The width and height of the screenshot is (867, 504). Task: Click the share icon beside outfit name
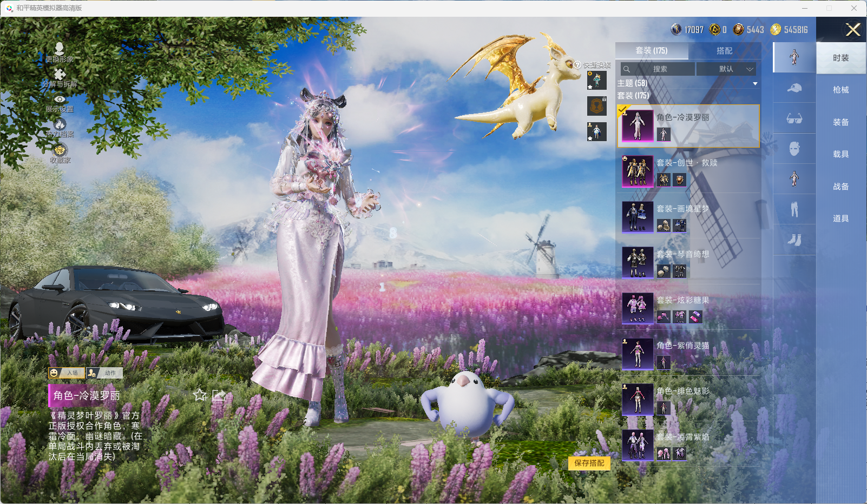219,395
